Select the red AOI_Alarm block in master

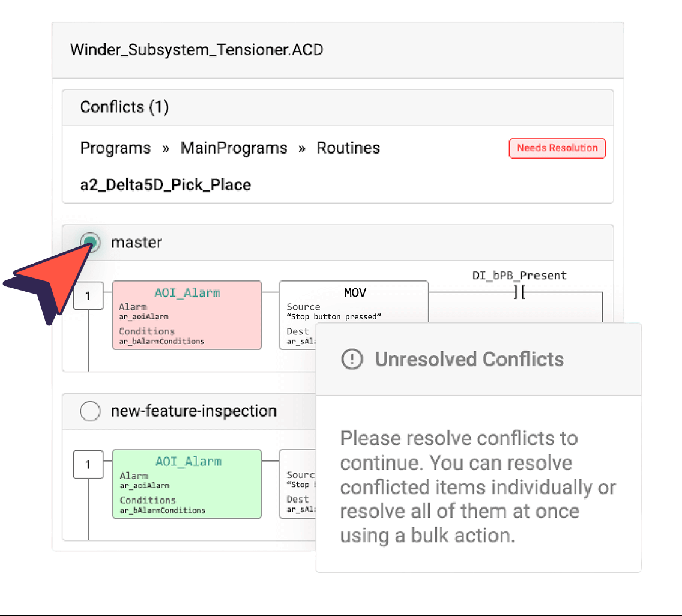click(x=187, y=315)
